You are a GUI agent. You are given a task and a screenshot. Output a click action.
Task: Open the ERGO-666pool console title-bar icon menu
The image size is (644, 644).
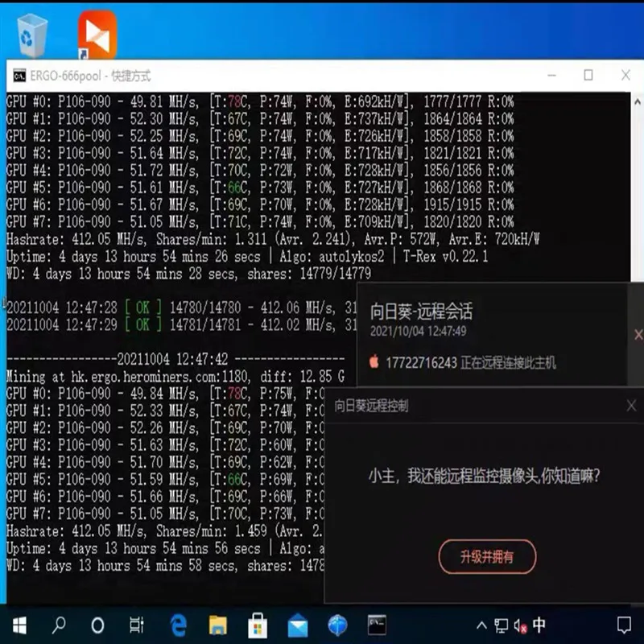point(19,76)
